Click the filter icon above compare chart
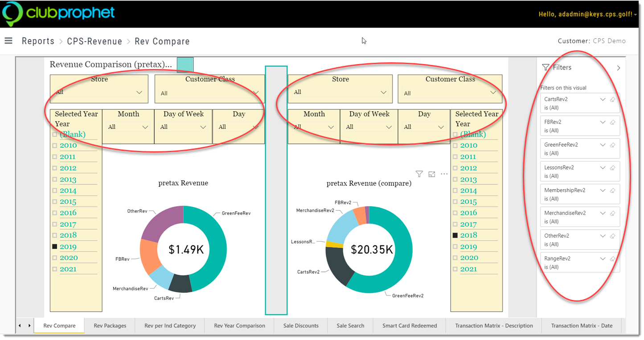The height and width of the screenshot is (340, 644). (419, 174)
